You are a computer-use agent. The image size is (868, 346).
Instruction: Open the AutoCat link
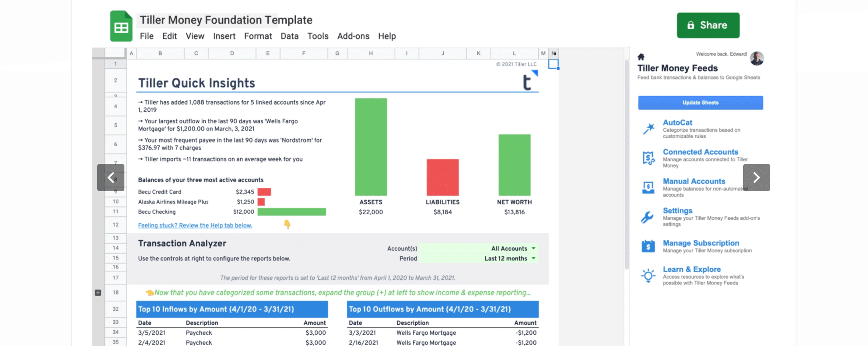677,123
